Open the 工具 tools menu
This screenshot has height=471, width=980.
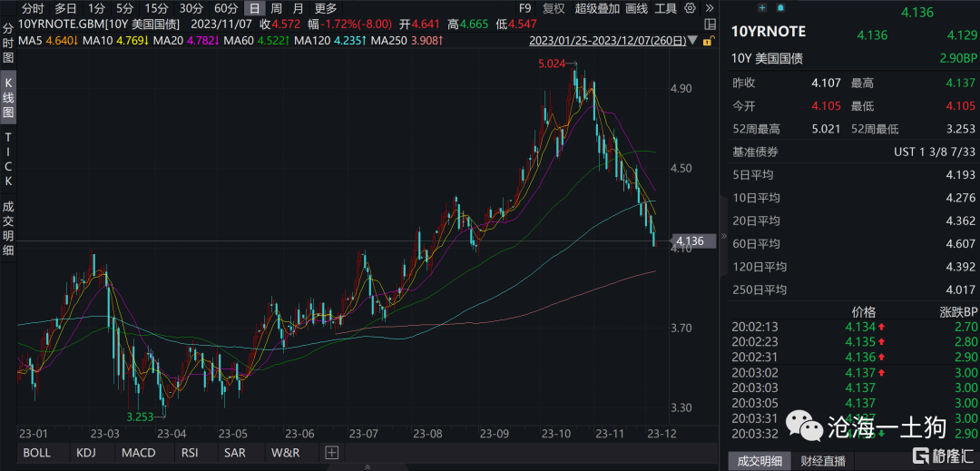click(666, 8)
